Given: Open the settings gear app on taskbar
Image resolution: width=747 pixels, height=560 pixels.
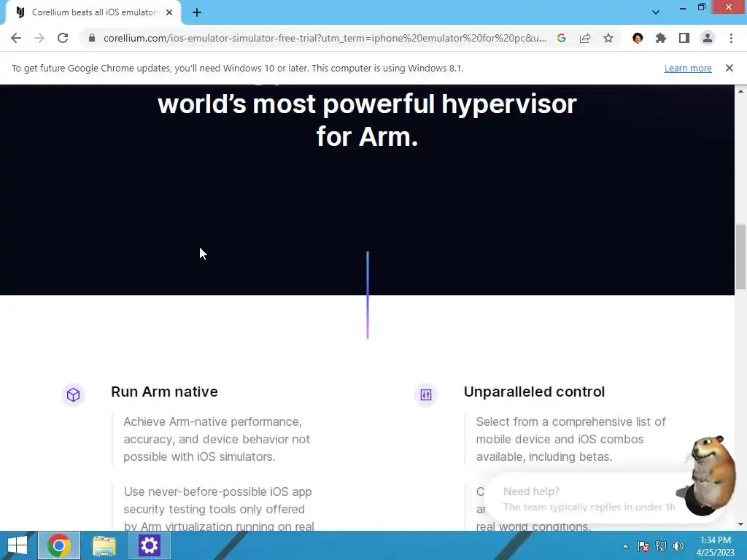Looking at the screenshot, I should [149, 545].
